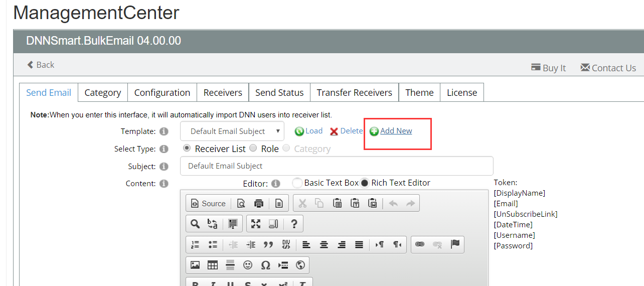The width and height of the screenshot is (644, 286).
Task: Apply block quote formatting
Action: (268, 244)
